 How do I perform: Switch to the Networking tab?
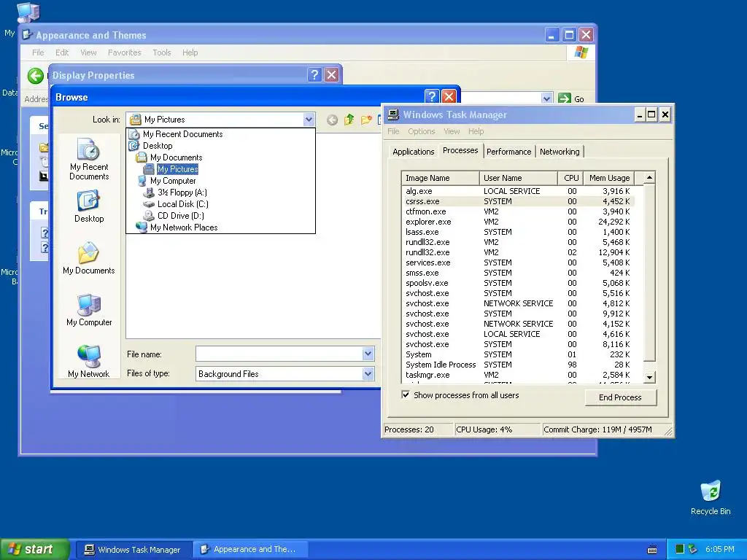point(560,152)
